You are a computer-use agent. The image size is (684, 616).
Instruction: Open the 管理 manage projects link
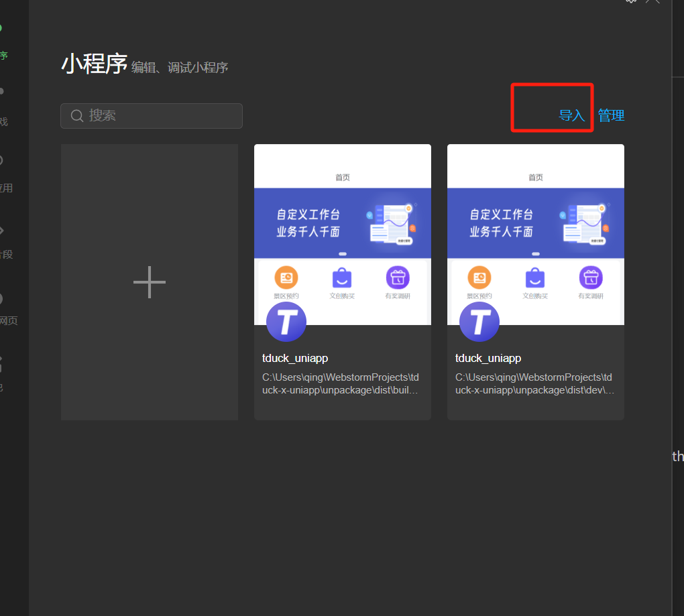(x=611, y=115)
